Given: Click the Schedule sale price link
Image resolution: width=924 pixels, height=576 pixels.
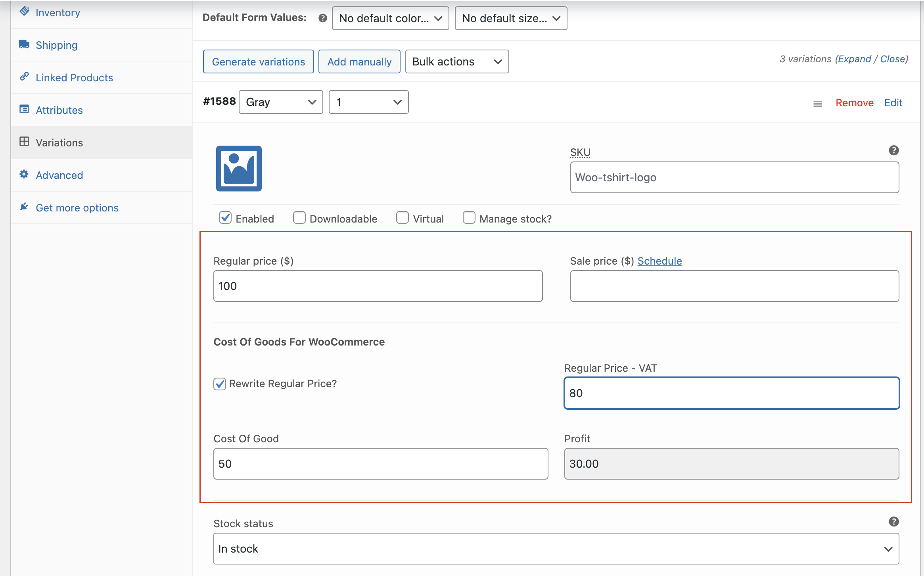Looking at the screenshot, I should tap(659, 261).
